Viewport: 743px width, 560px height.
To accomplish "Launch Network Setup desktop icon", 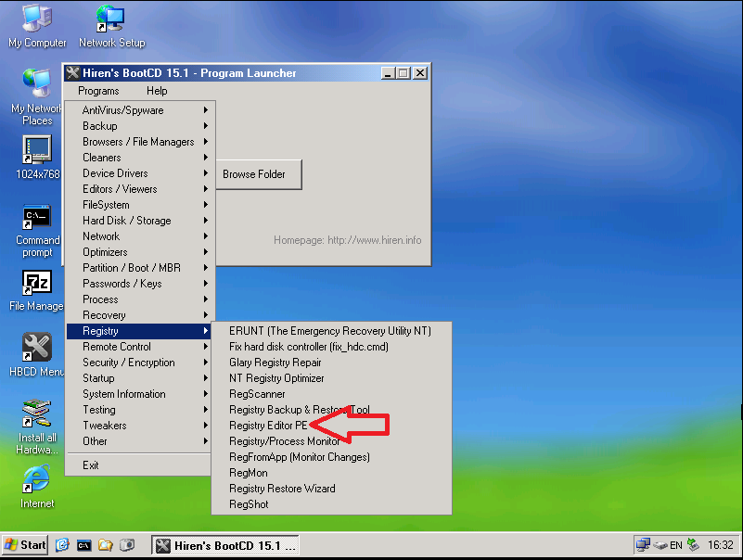I will 110,20.
